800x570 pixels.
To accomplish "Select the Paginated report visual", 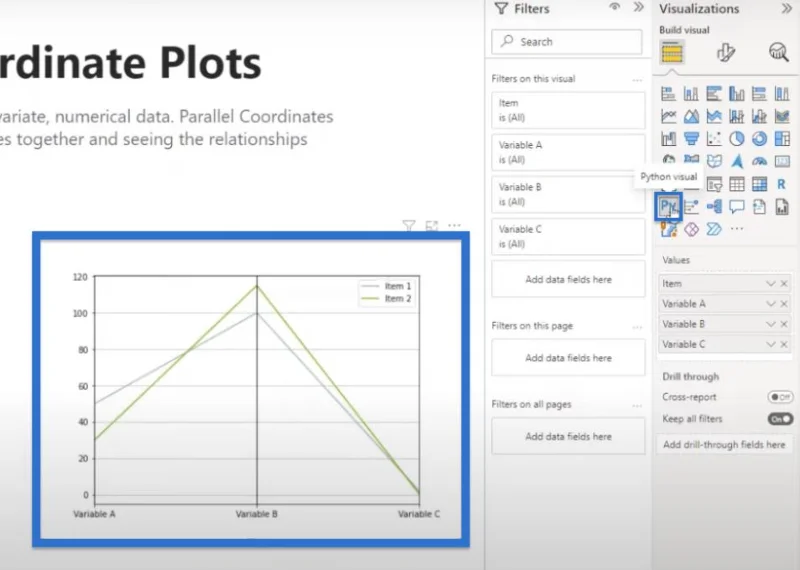I will (782, 207).
